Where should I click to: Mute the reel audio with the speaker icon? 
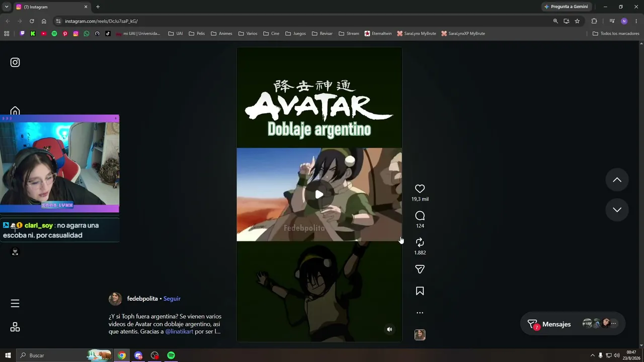(x=389, y=329)
